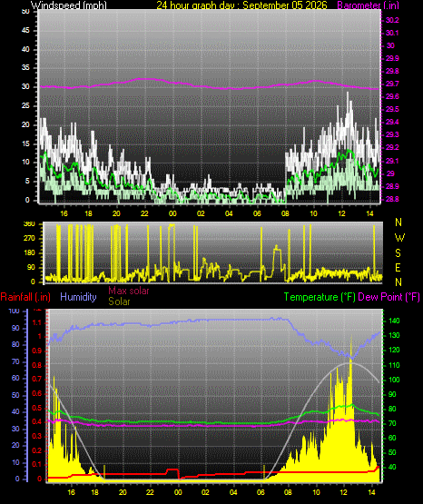Click the olive 'Solar' legend label below Max solar
The height and width of the screenshot is (504, 423).
(119, 301)
